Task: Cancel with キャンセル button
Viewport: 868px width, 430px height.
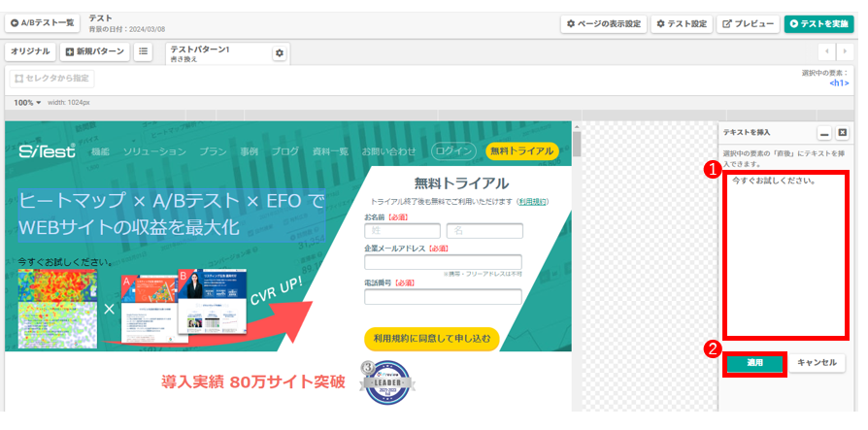Action: pos(817,363)
